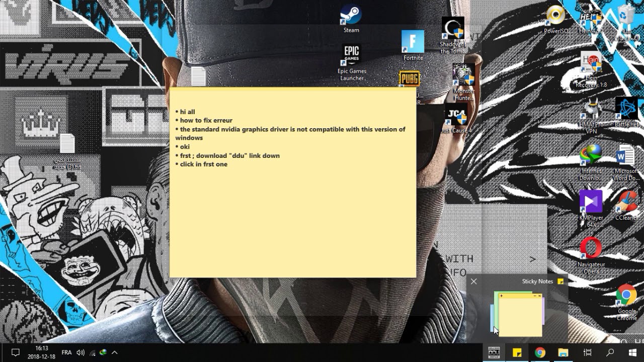Select Internet Download Manager shortcut

tap(591, 163)
